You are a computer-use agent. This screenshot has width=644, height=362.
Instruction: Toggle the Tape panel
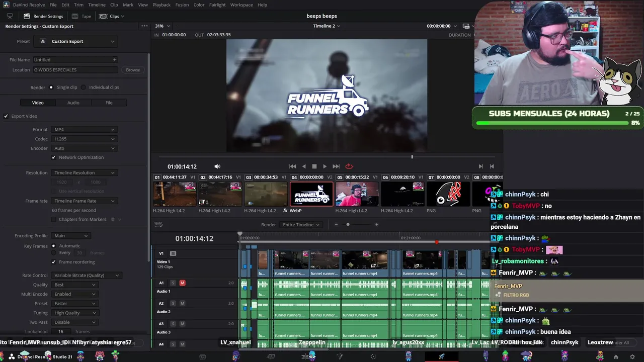pos(82,16)
